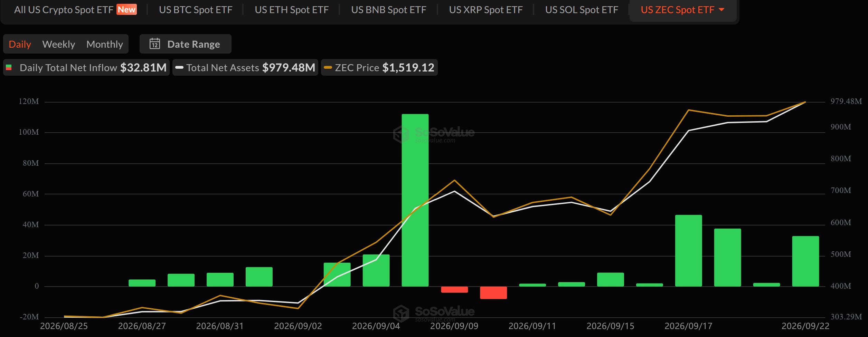Open the Date Range picker
Image resolution: width=868 pixels, height=337 pixels.
coord(186,44)
